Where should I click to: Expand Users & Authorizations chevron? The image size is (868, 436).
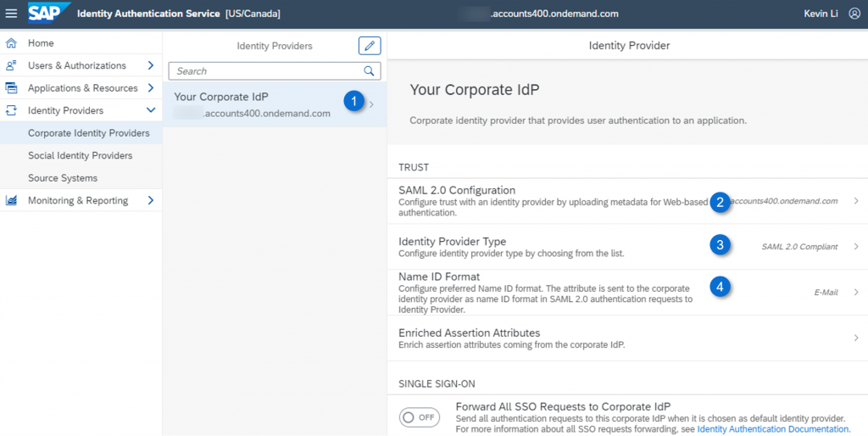pyautogui.click(x=151, y=65)
